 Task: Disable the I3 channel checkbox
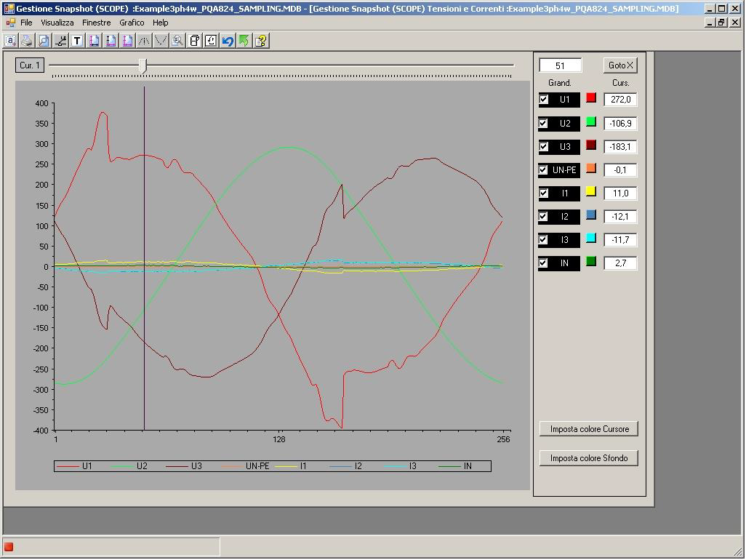544,239
